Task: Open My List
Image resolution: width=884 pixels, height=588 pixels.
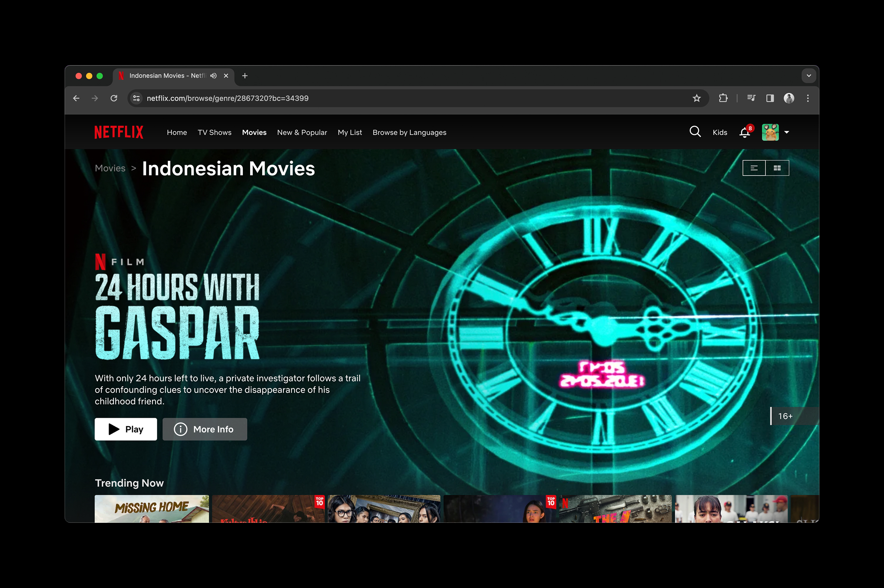Action: (x=350, y=133)
